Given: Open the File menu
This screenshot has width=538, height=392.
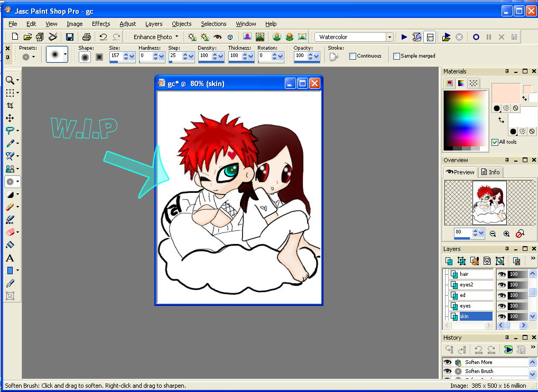Looking at the screenshot, I should pyautogui.click(x=13, y=24).
